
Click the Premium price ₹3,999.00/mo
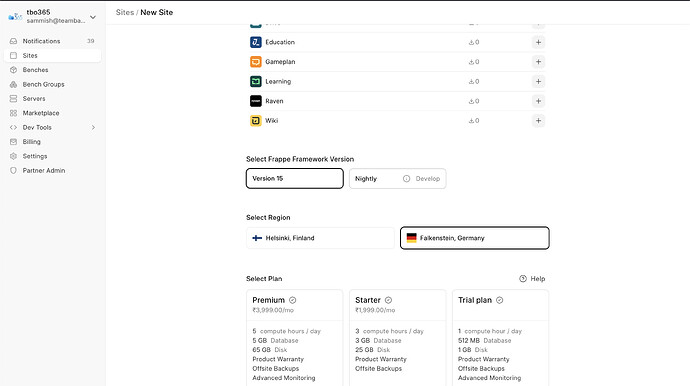(273, 310)
